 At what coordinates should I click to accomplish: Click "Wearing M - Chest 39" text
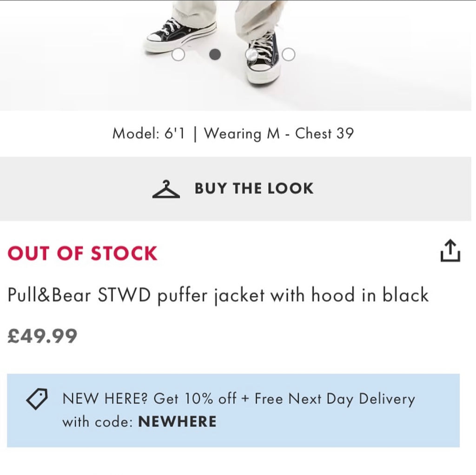point(282,134)
